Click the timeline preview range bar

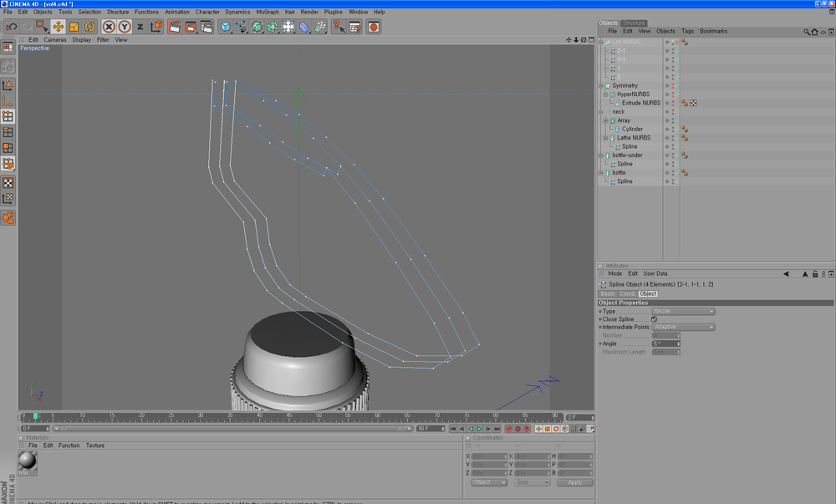(x=232, y=428)
